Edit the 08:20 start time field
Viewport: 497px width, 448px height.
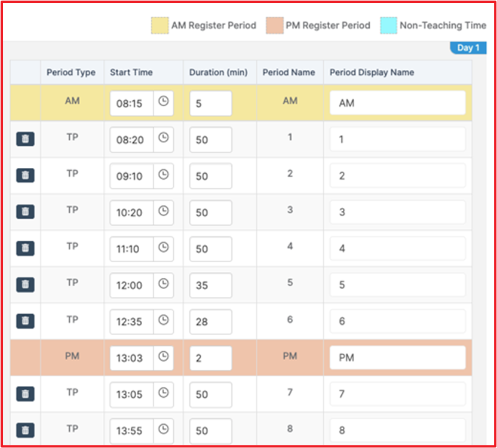(x=131, y=140)
